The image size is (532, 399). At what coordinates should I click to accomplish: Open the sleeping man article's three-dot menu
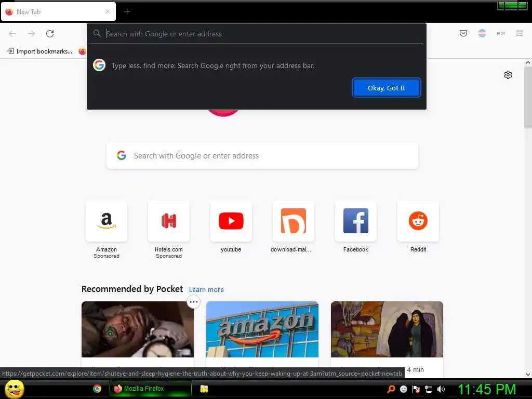[x=193, y=302]
